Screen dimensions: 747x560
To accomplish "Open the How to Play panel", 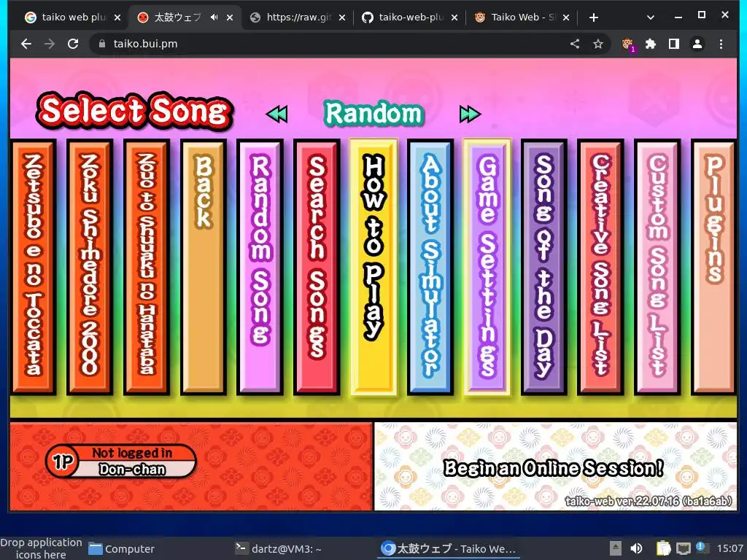I will coord(373,267).
